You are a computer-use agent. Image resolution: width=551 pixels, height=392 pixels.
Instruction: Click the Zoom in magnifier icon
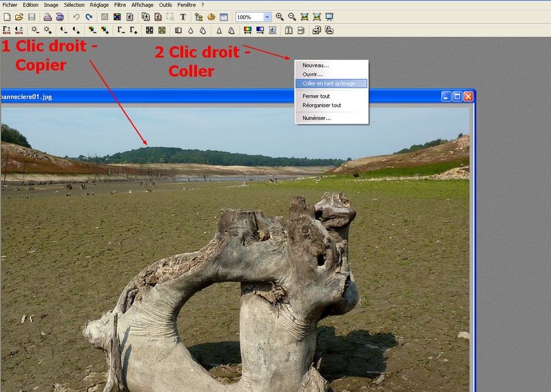[280, 17]
